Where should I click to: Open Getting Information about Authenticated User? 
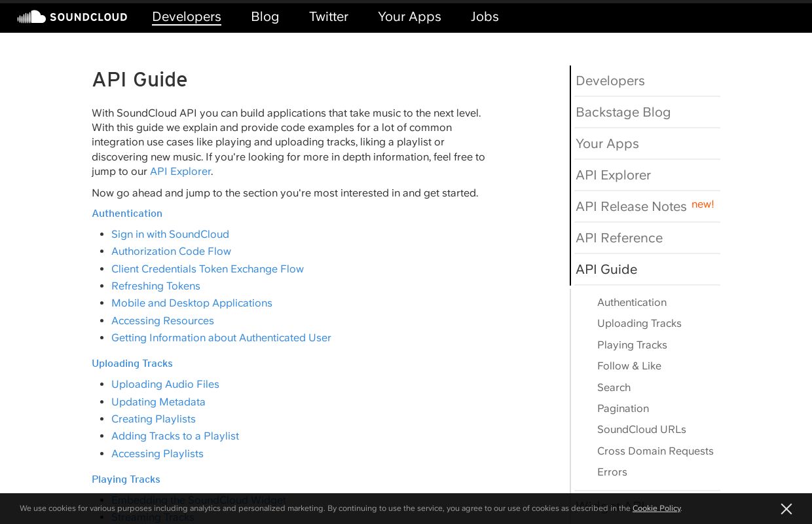pos(221,338)
